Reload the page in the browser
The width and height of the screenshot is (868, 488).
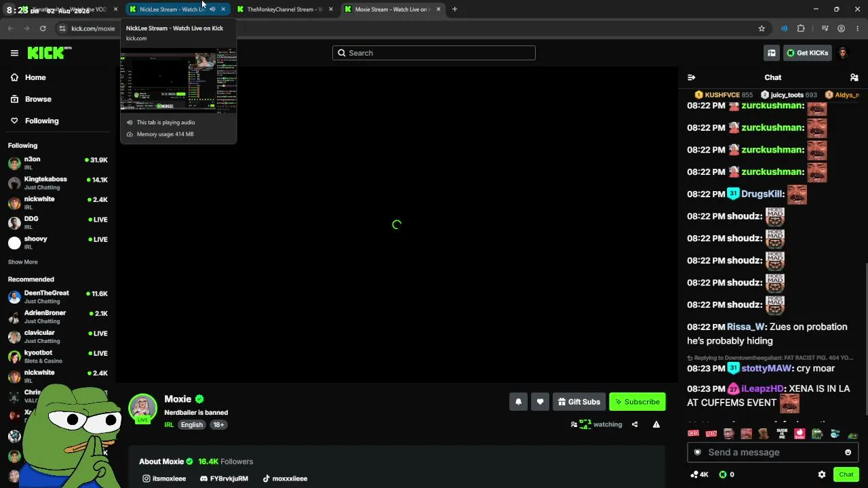tap(43, 28)
